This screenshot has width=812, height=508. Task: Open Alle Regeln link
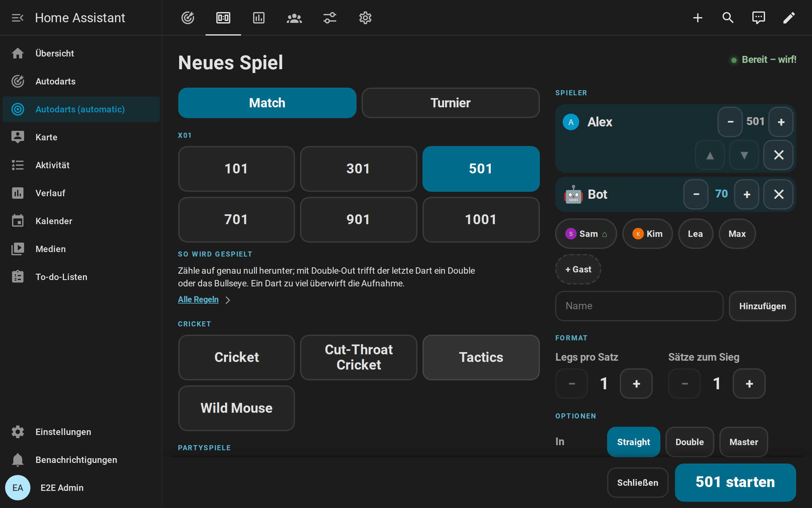[x=198, y=299]
